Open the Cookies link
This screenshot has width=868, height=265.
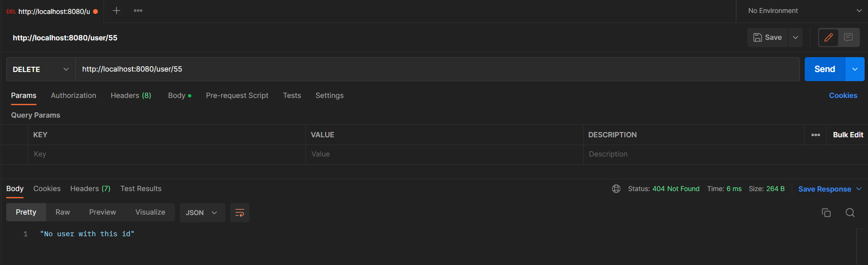tap(843, 96)
